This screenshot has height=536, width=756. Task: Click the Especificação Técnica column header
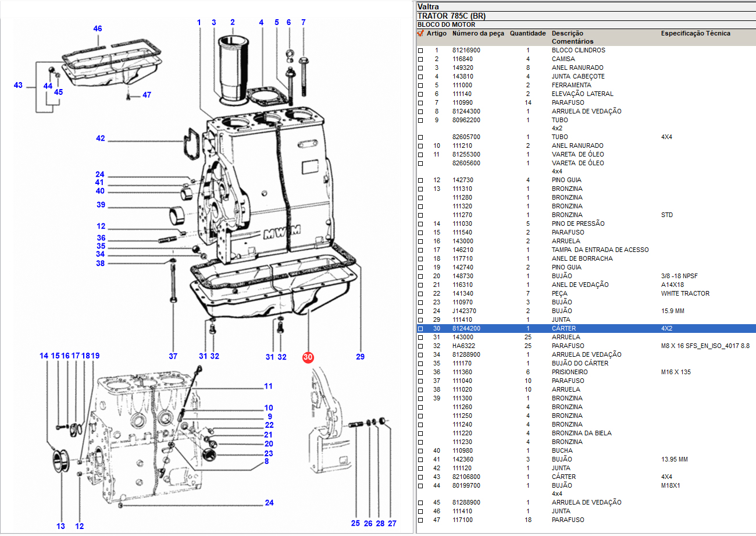(695, 33)
